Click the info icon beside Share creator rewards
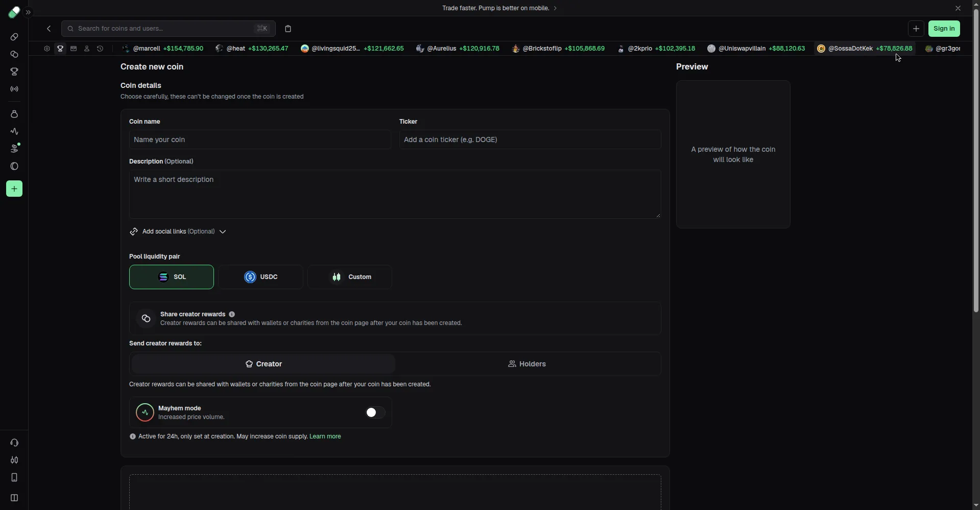Image resolution: width=980 pixels, height=510 pixels. point(232,314)
